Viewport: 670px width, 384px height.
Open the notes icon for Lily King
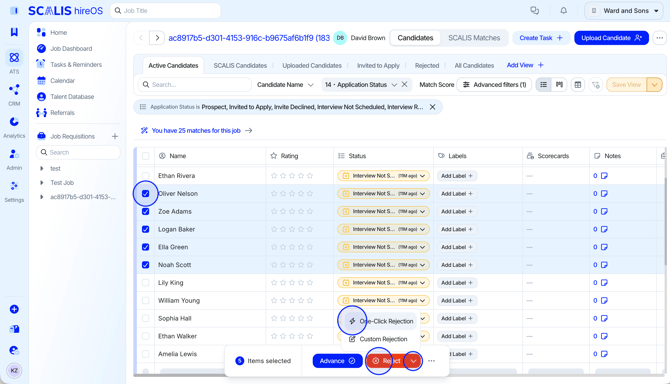604,283
